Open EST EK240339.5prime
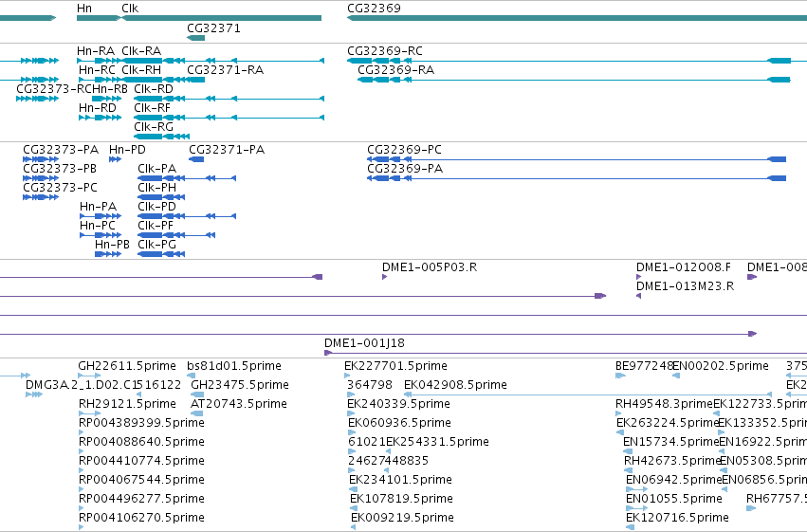The width and height of the screenshot is (807, 532). (399, 404)
